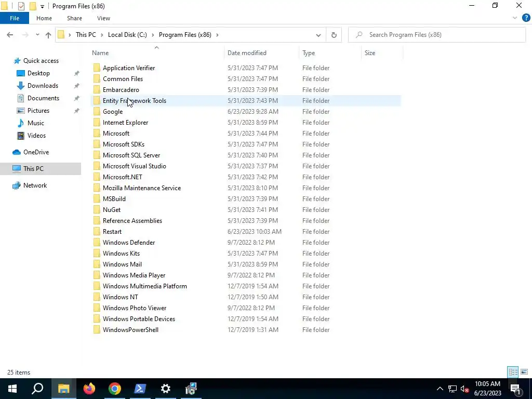Select the Internet Explorer folder icon
The image size is (532, 399).
click(97, 123)
